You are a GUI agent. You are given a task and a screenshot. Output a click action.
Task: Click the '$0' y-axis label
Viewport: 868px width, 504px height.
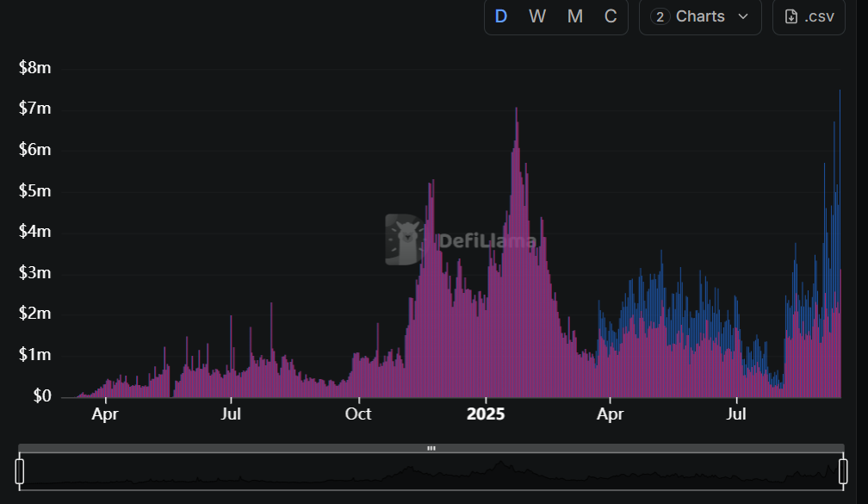click(x=41, y=395)
